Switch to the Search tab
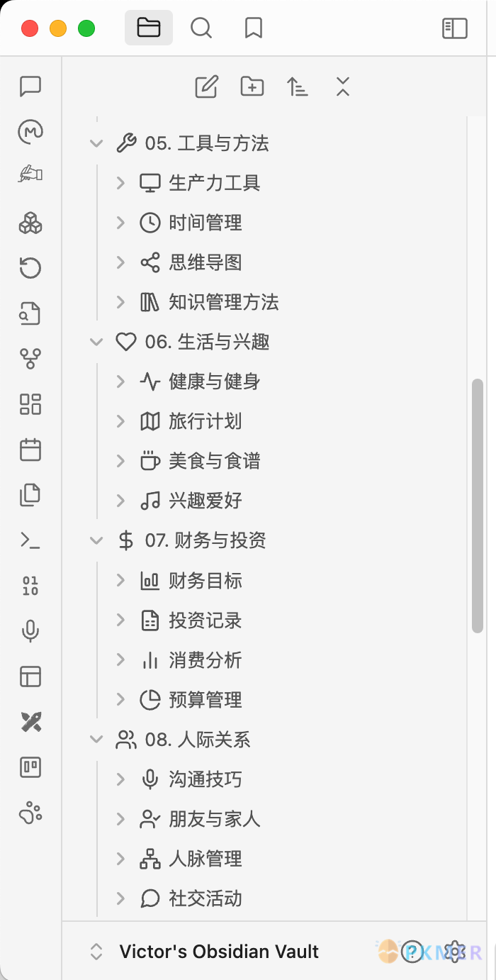This screenshot has height=980, width=496. click(201, 28)
